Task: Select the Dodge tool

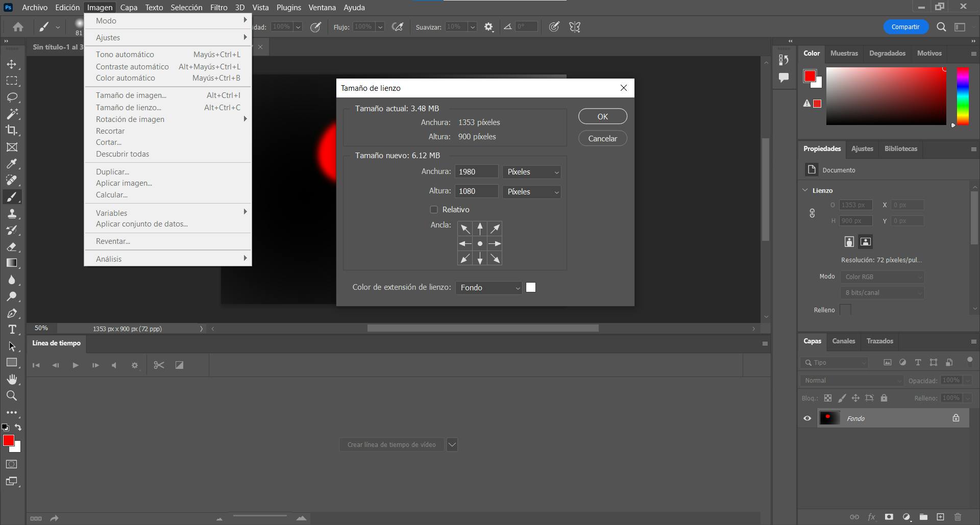Action: click(x=12, y=296)
